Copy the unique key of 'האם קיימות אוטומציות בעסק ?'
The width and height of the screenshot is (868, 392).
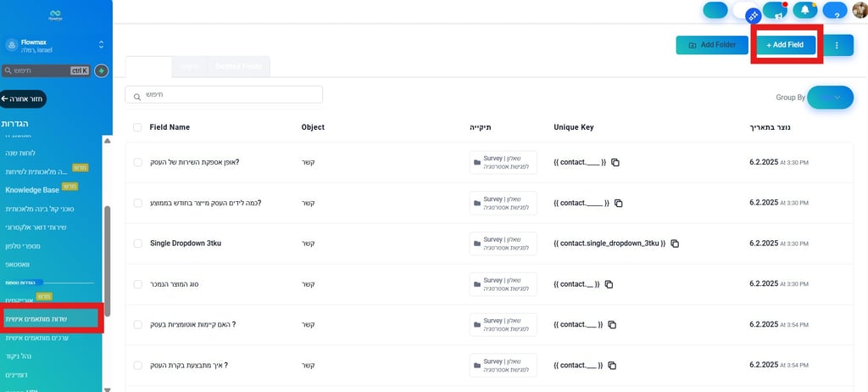[x=612, y=324]
